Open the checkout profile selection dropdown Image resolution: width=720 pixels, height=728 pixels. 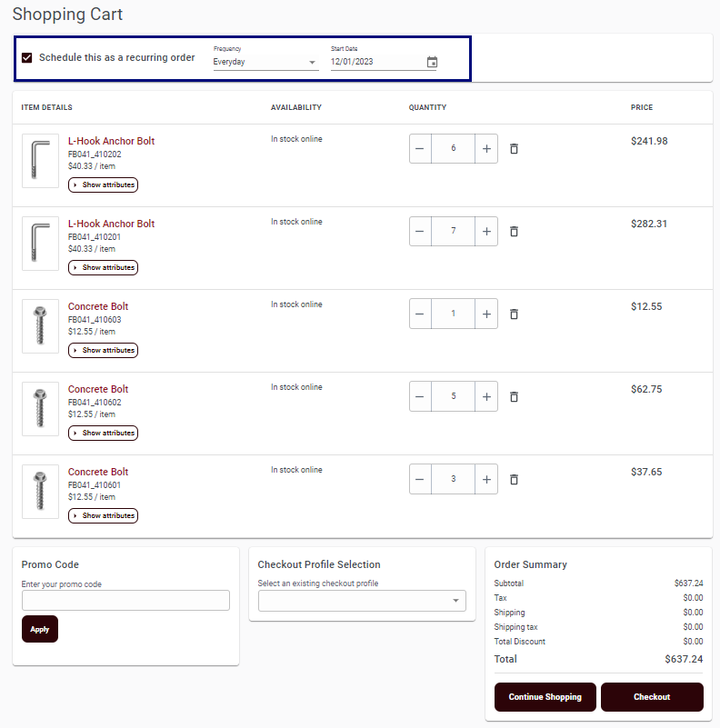[x=362, y=601]
